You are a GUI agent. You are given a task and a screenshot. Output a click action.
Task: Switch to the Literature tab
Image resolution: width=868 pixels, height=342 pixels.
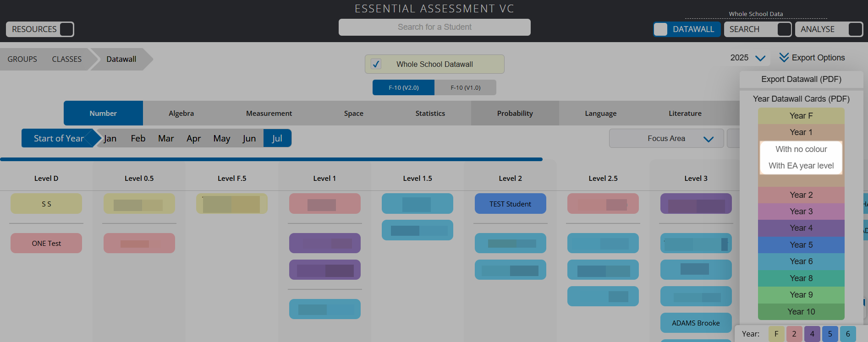(x=685, y=113)
